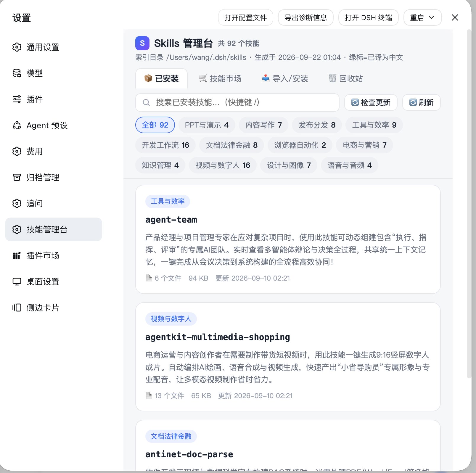Open the 导入/安装 tab
This screenshot has width=476, height=473.
click(285, 78)
